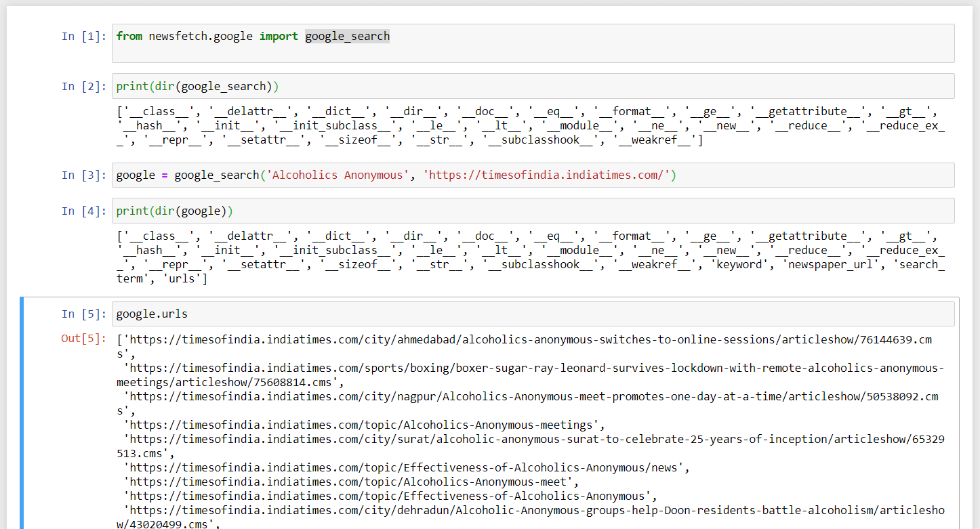Click '__class__' in the cell 2 output

159,111
